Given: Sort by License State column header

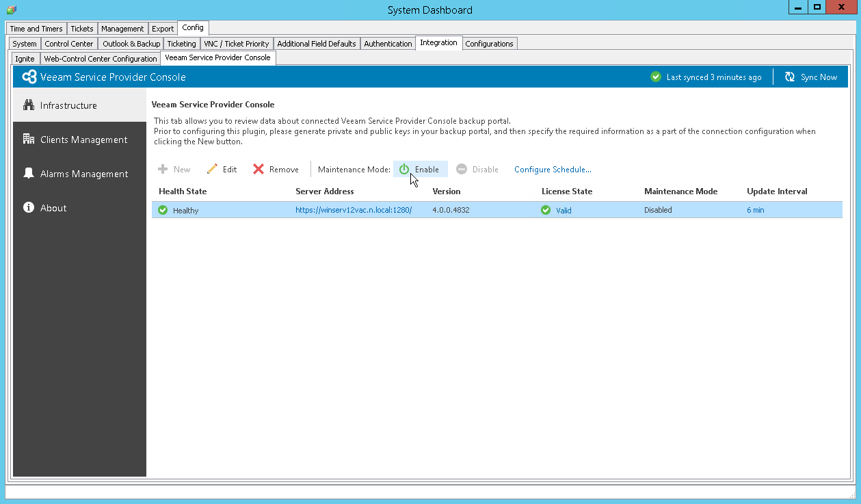Looking at the screenshot, I should [567, 191].
